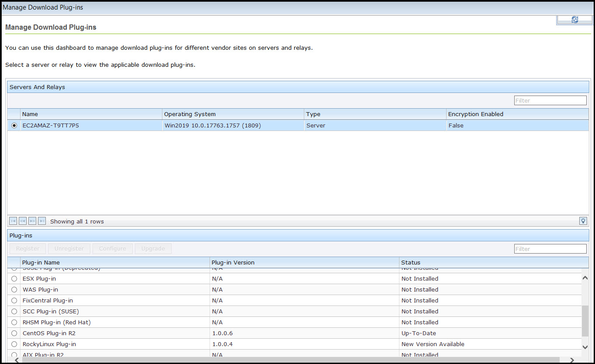Click the Upgrade button
The height and width of the screenshot is (364, 595).
tap(153, 249)
